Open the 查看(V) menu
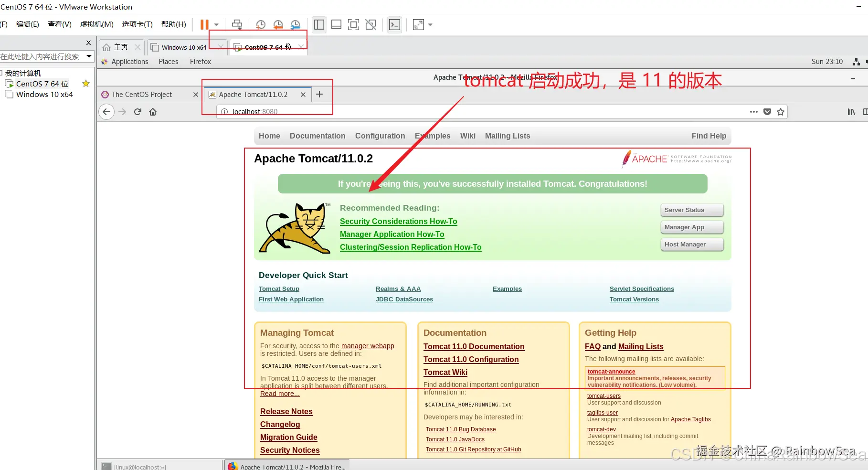This screenshot has width=868, height=470. tap(60, 24)
